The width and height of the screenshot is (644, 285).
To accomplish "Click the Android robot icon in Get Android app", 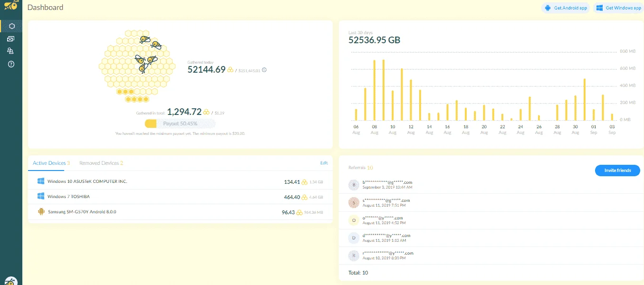I will [548, 8].
